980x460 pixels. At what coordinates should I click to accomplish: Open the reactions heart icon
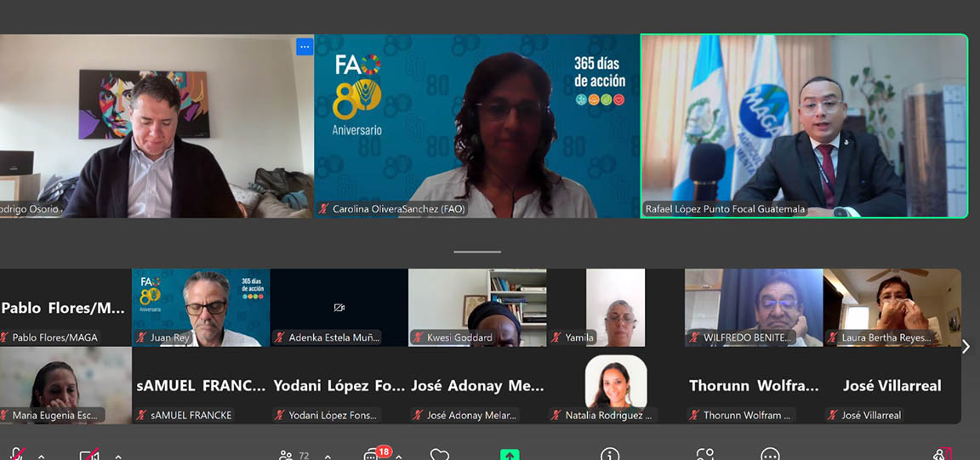(x=439, y=455)
